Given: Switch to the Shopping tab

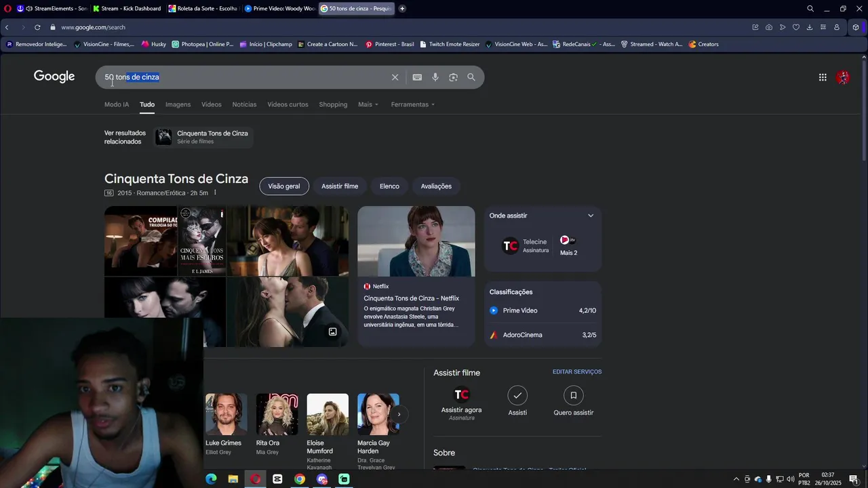Looking at the screenshot, I should (x=333, y=104).
